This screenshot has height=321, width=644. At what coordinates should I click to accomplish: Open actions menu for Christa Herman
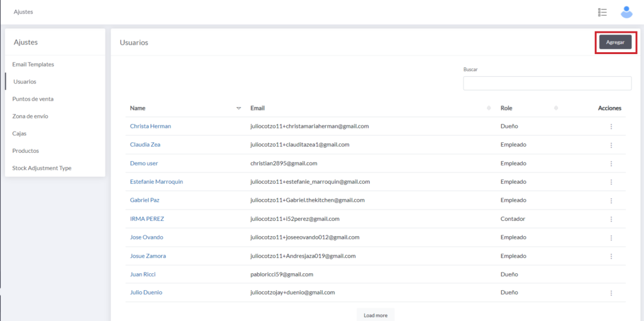tap(611, 127)
